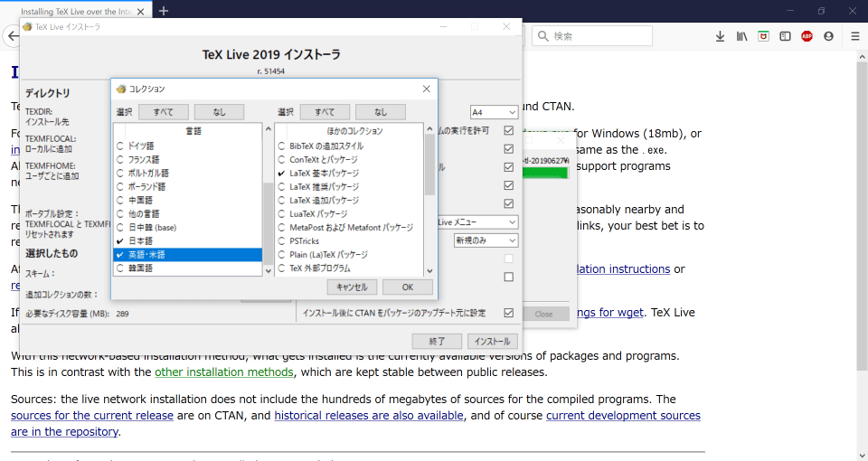Enable the LuaTeX パッケージ collection
The width and height of the screenshot is (868, 461).
pyautogui.click(x=317, y=213)
